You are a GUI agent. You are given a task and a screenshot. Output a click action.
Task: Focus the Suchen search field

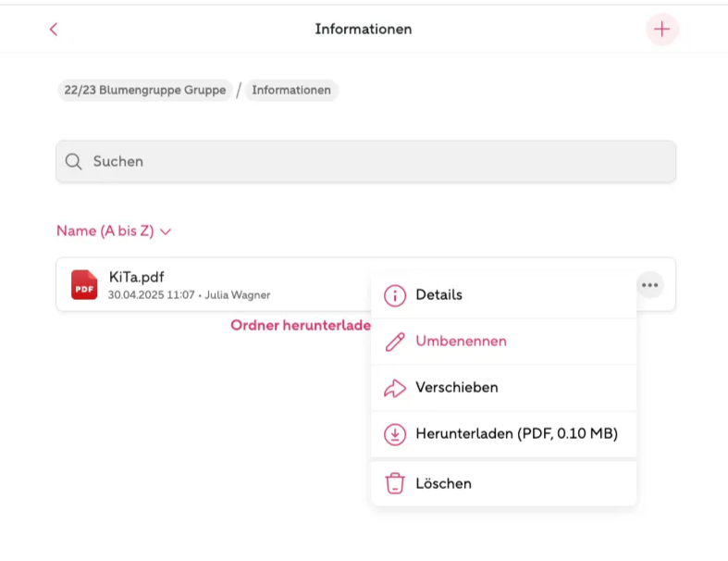click(366, 162)
